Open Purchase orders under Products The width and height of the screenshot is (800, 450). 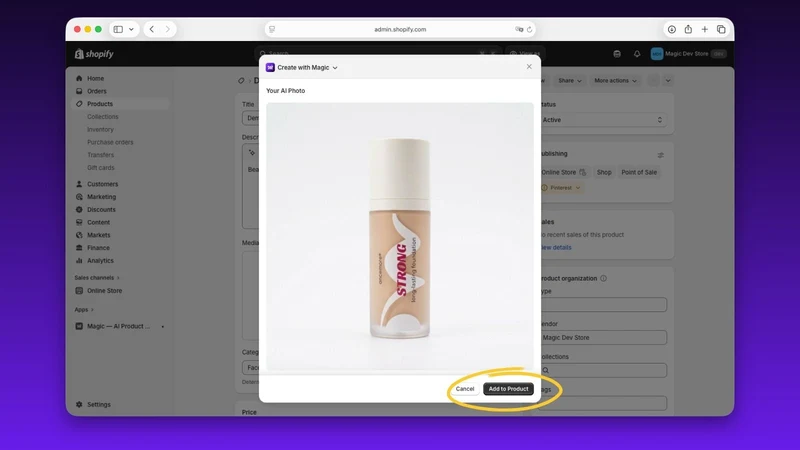(x=110, y=142)
